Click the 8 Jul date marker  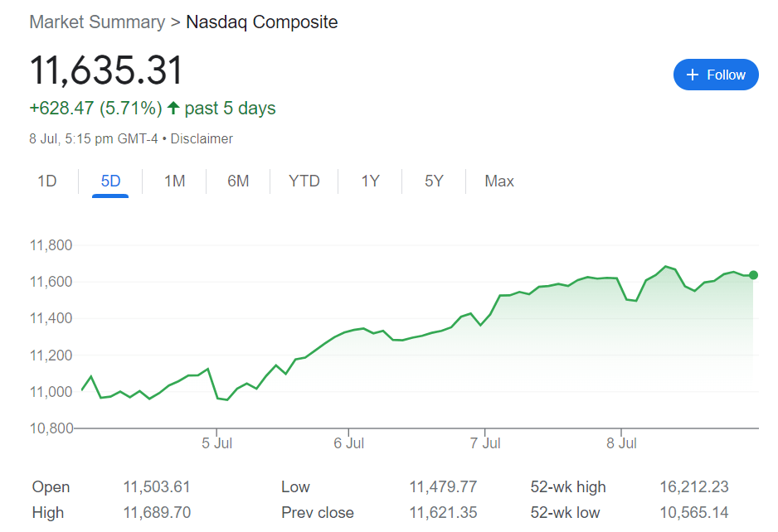tap(621, 443)
